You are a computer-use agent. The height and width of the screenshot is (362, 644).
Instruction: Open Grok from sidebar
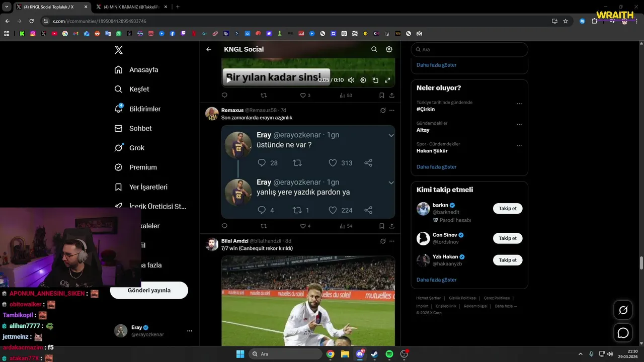129,148
